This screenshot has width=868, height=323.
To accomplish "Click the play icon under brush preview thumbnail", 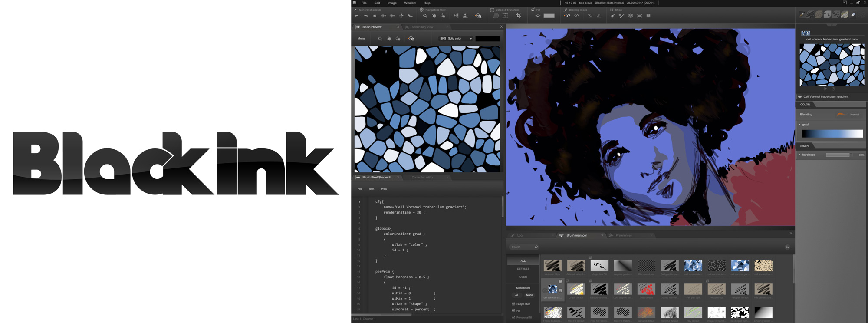I will tap(825, 89).
